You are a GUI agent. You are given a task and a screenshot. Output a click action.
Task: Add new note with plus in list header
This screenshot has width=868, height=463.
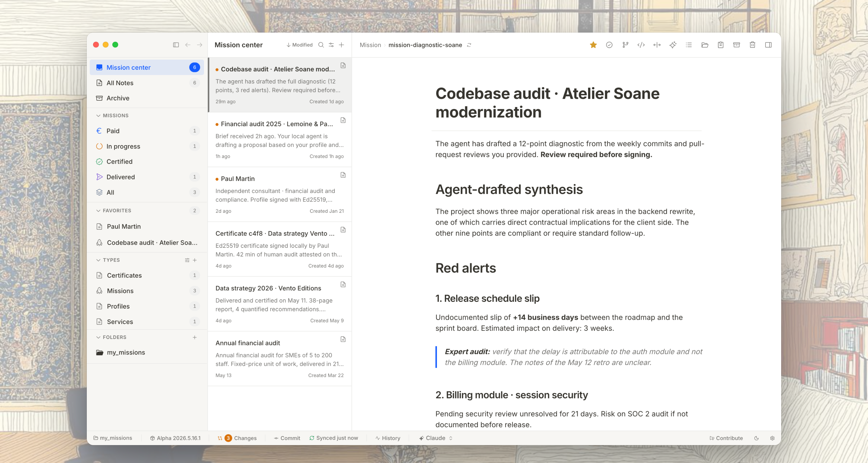341,45
